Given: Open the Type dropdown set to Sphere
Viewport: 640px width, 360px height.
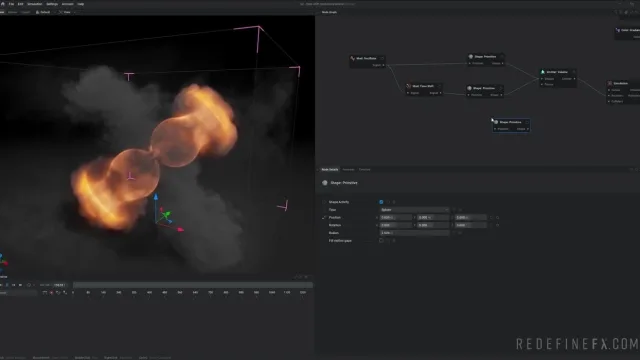Looking at the screenshot, I should (x=414, y=210).
